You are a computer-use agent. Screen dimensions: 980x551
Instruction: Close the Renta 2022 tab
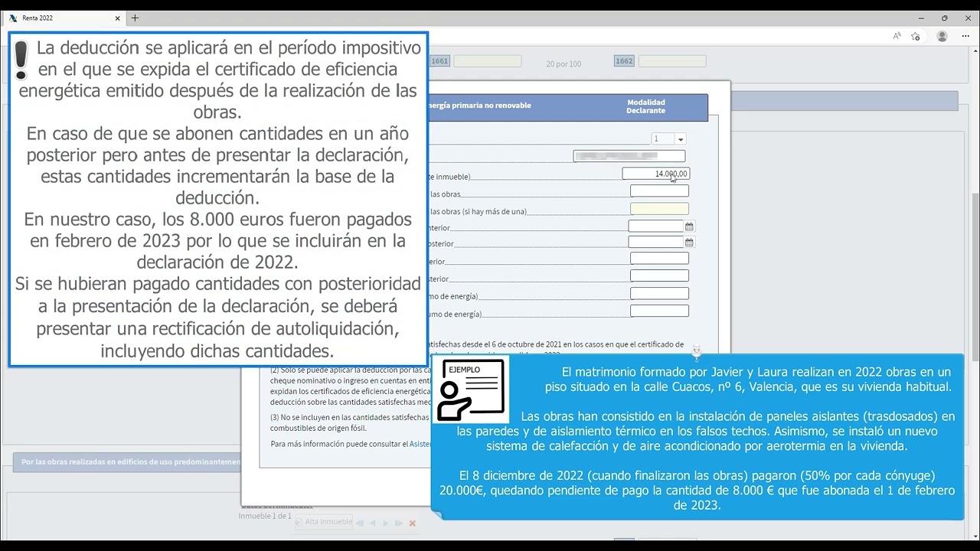click(118, 18)
